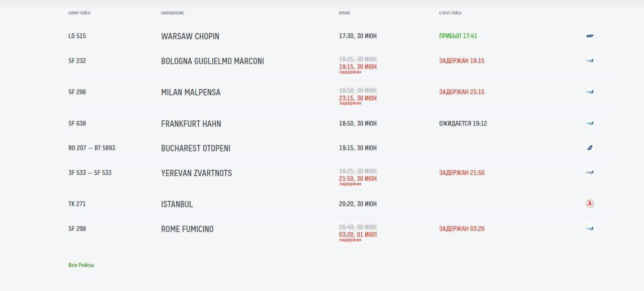Image resolution: width=644 pixels, height=291 pixels.
Task: Click the Turkish Airlines logo on Istanbul row
Action: [x=590, y=204]
